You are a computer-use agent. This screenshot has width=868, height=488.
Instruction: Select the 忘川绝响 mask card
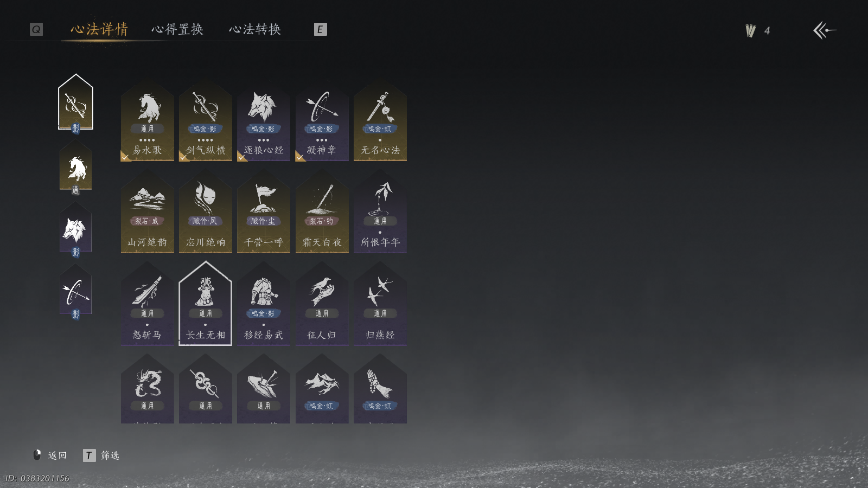point(206,213)
